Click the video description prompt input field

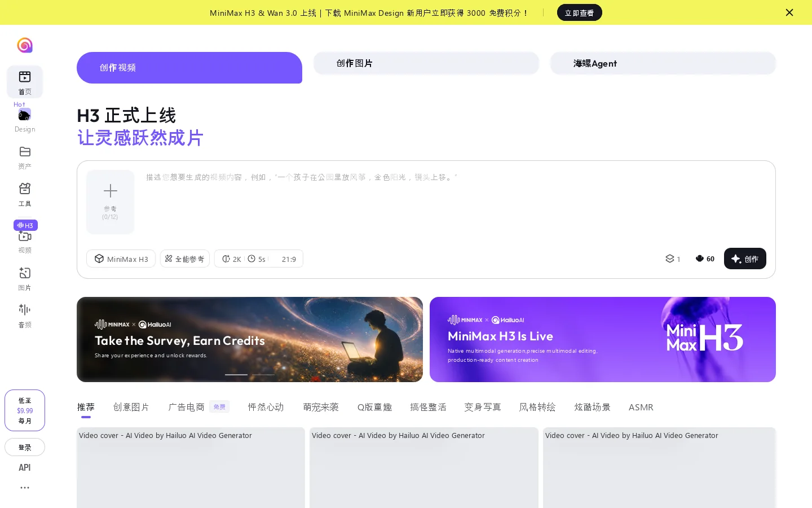tap(455, 202)
